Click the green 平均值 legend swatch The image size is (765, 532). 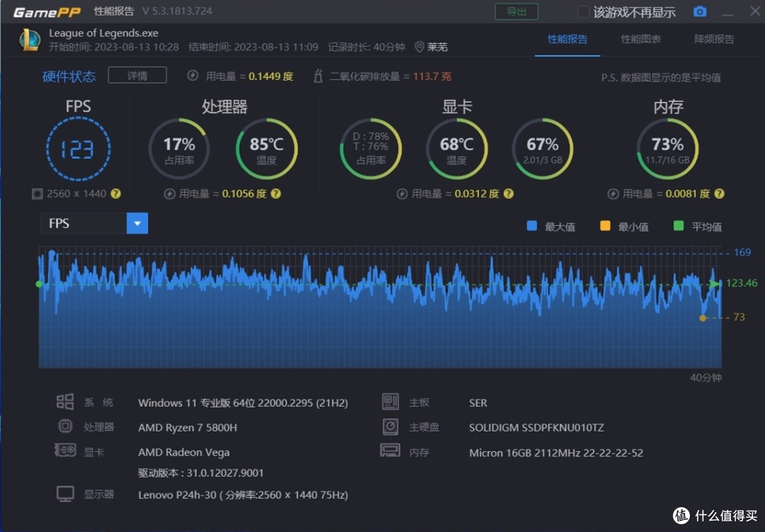[678, 225]
